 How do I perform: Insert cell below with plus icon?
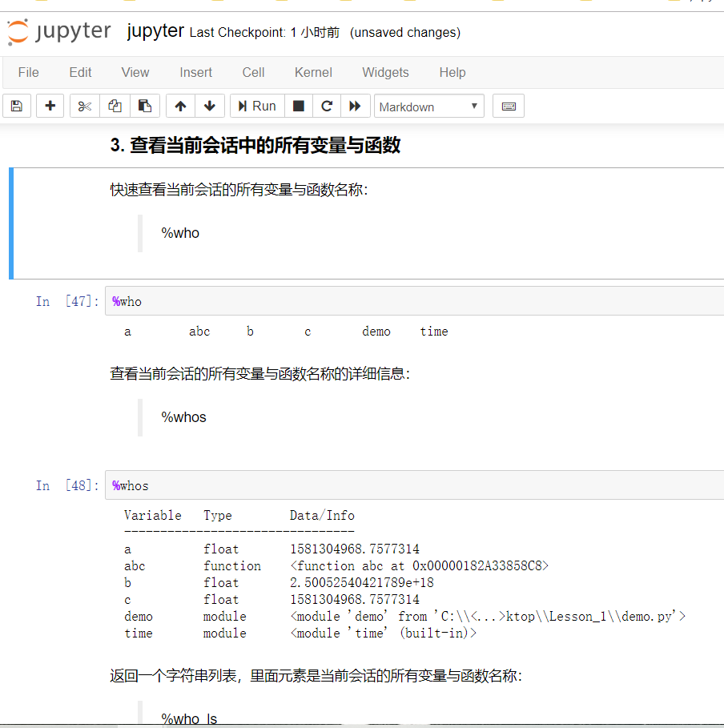(50, 106)
